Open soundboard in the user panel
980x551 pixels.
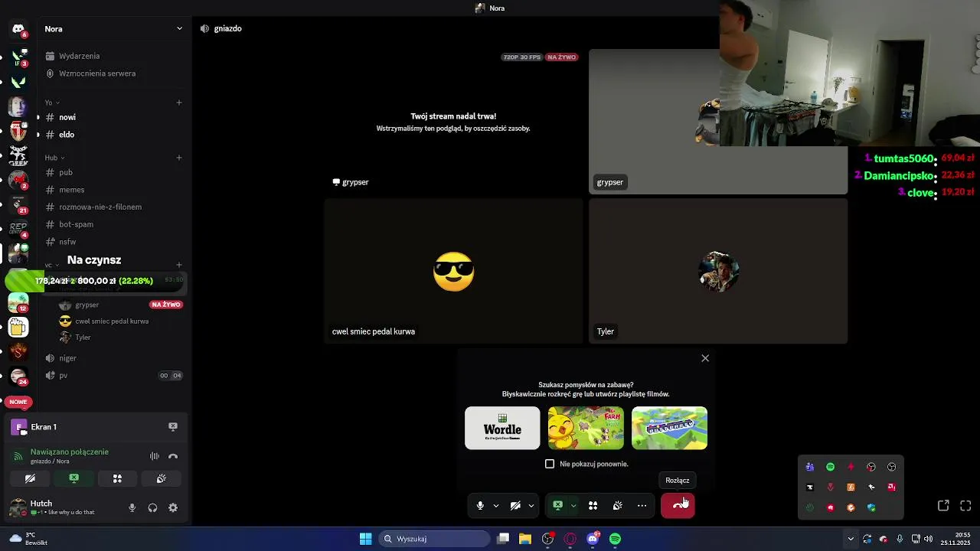click(161, 478)
